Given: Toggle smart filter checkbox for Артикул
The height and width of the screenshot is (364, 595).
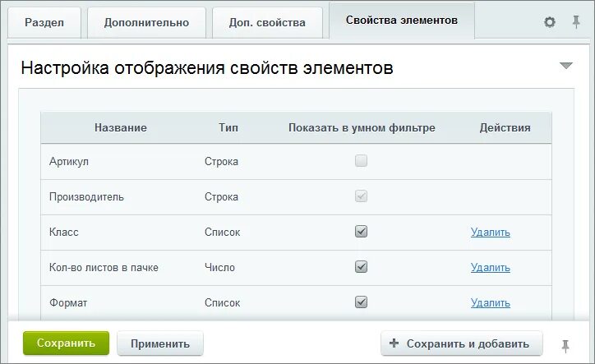Looking at the screenshot, I should click(362, 161).
